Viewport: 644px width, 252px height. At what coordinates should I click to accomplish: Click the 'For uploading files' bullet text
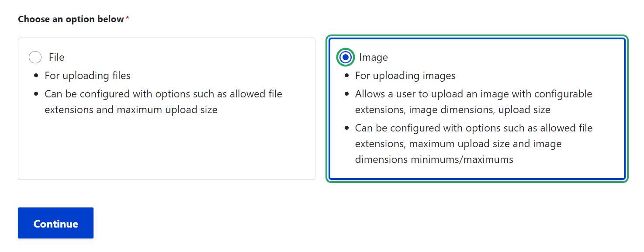[87, 75]
